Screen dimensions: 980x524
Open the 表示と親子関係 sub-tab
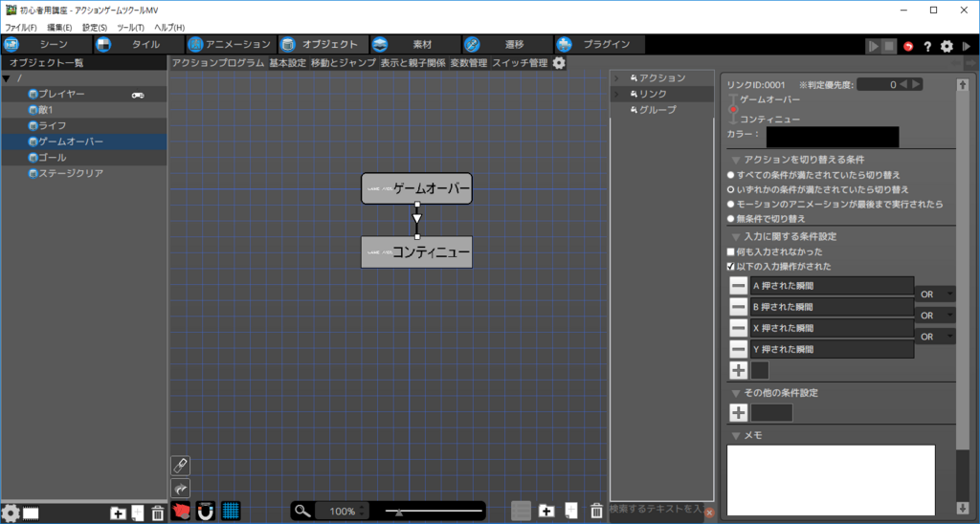click(x=413, y=63)
